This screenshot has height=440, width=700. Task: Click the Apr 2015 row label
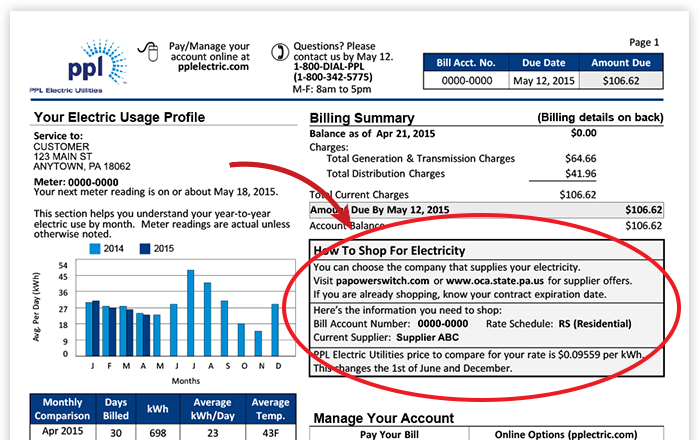click(62, 431)
